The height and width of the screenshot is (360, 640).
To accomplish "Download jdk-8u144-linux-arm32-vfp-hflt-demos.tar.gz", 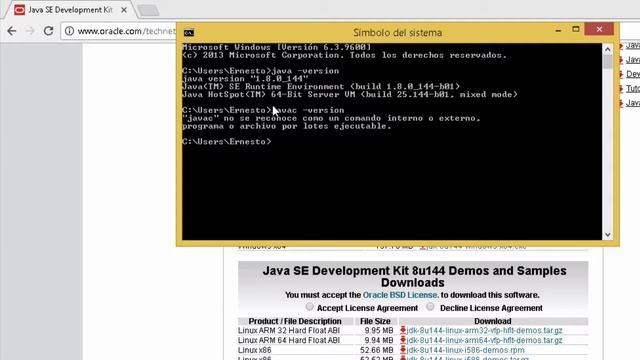I will coord(484,330).
